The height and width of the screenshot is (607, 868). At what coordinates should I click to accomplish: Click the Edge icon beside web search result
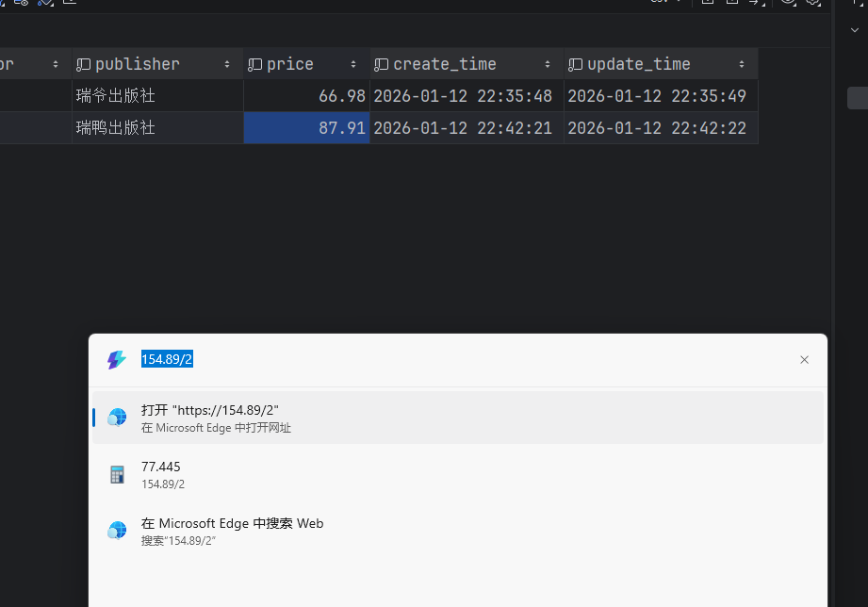pos(117,531)
